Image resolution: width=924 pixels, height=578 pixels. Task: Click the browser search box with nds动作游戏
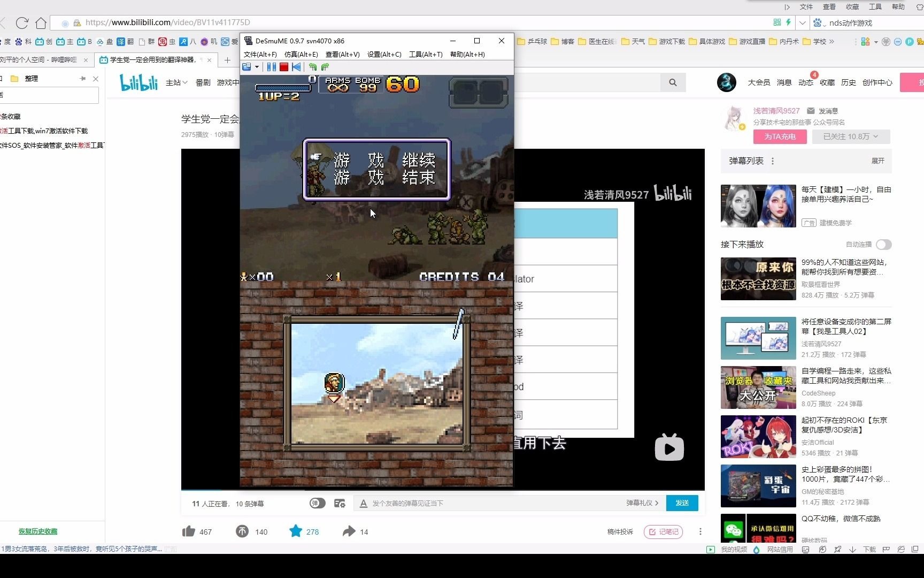(x=874, y=23)
